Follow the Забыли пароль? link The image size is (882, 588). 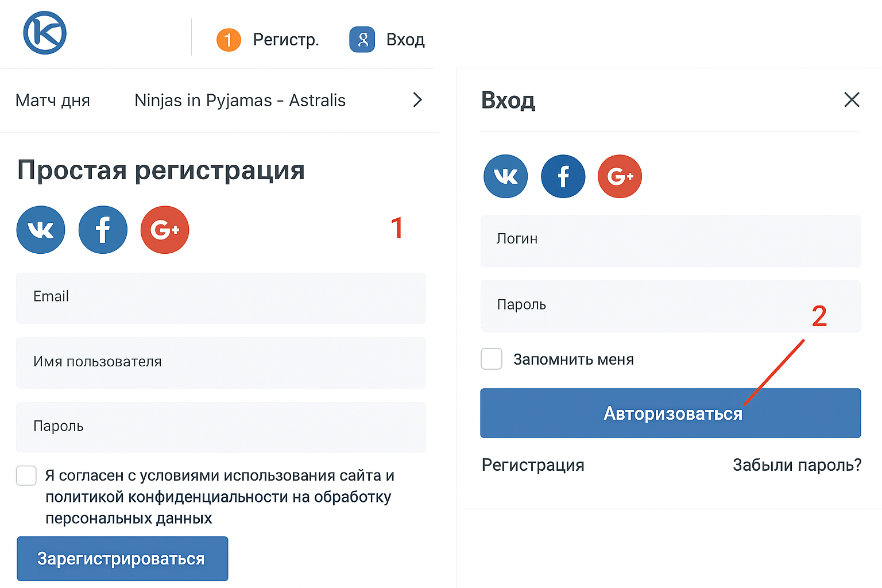tap(797, 465)
